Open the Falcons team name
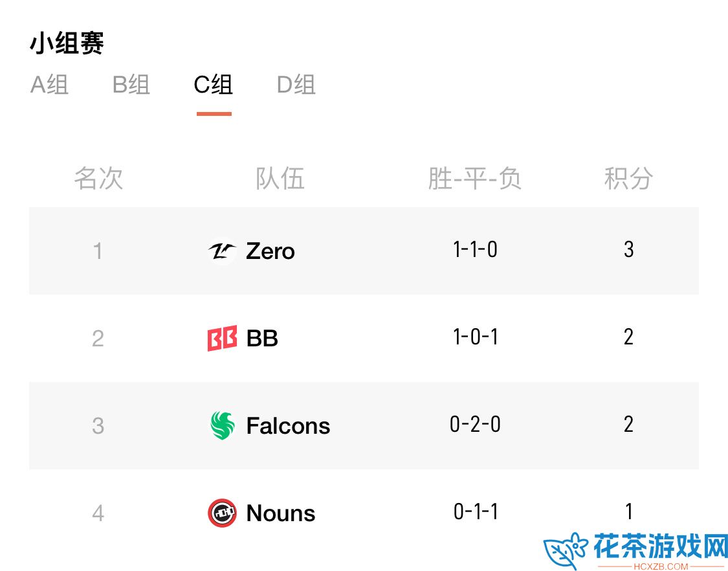 tap(288, 425)
